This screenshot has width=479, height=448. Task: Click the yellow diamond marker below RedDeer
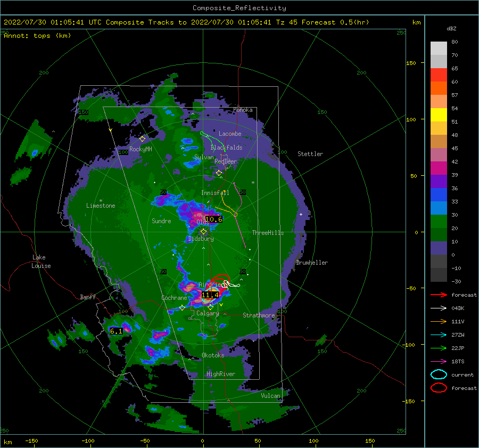click(219, 173)
